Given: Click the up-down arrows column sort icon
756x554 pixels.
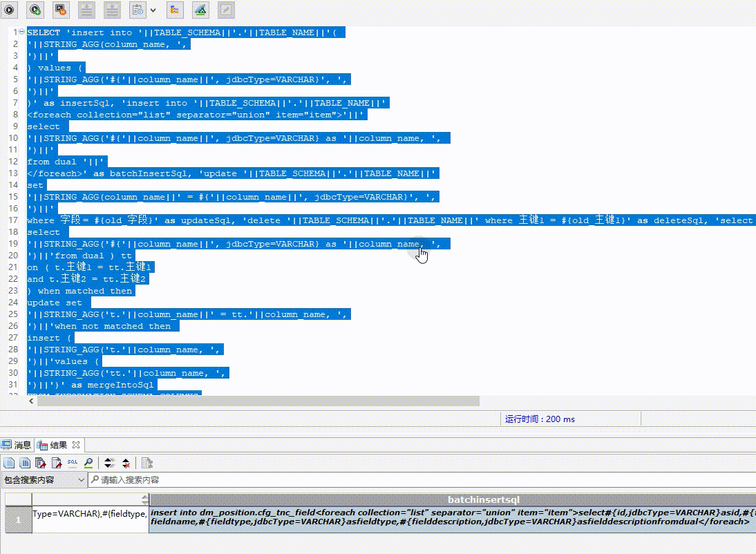Looking at the screenshot, I should click(x=109, y=464).
